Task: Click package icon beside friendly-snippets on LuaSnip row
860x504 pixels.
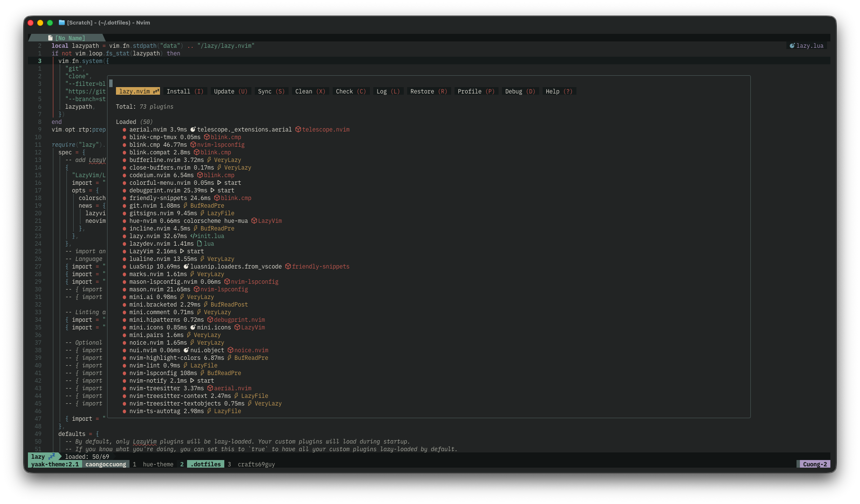Action: point(288,266)
